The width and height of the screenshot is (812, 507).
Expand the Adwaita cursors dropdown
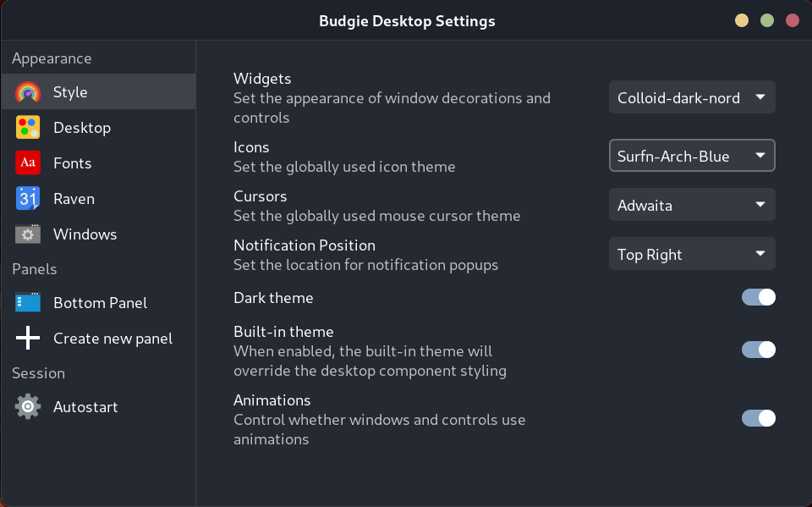(x=691, y=205)
